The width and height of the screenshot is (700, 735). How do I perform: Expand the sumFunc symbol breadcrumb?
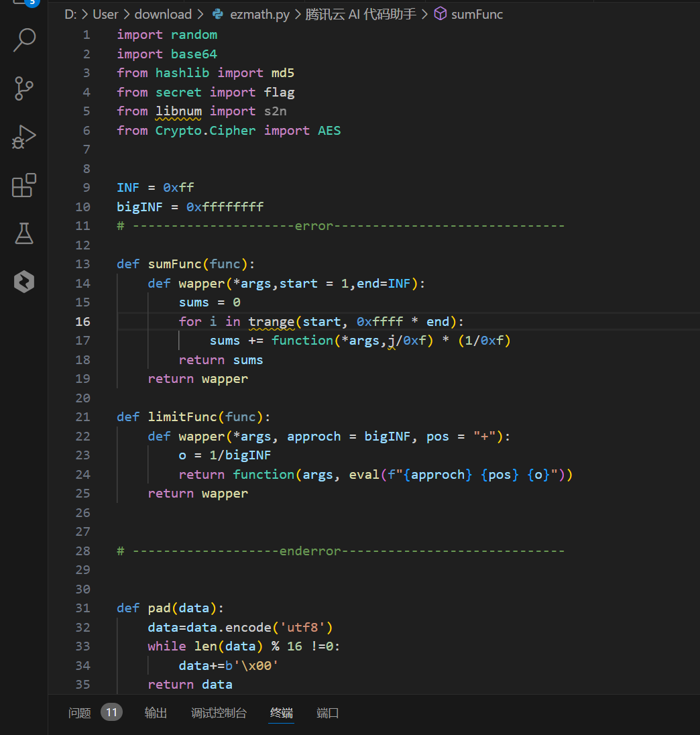click(x=477, y=14)
